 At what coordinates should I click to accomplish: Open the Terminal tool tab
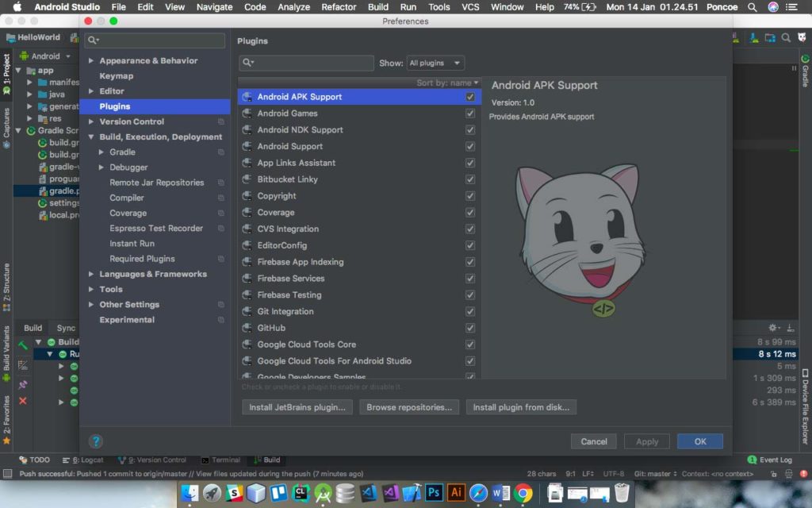(220, 460)
